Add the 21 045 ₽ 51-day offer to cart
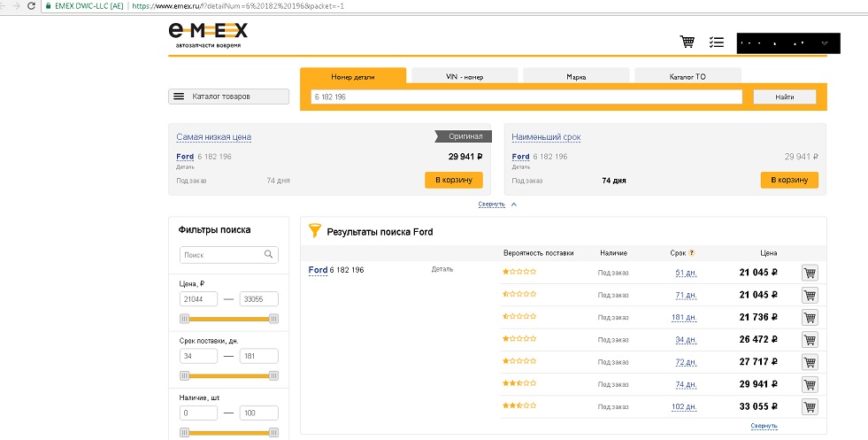This screenshot has width=868, height=440. point(809,273)
